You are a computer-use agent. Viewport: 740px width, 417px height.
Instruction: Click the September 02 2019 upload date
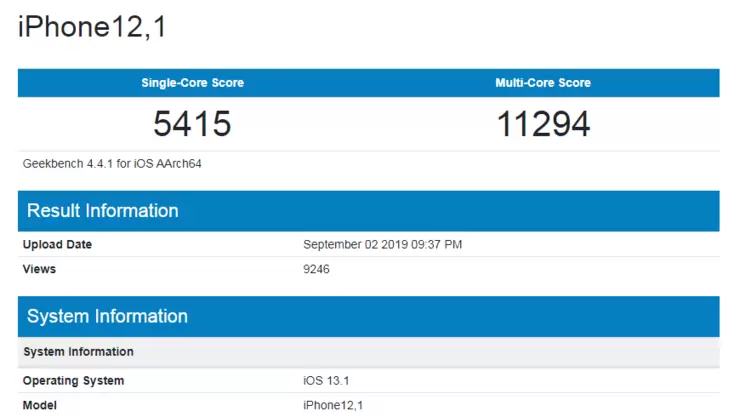tap(354, 245)
